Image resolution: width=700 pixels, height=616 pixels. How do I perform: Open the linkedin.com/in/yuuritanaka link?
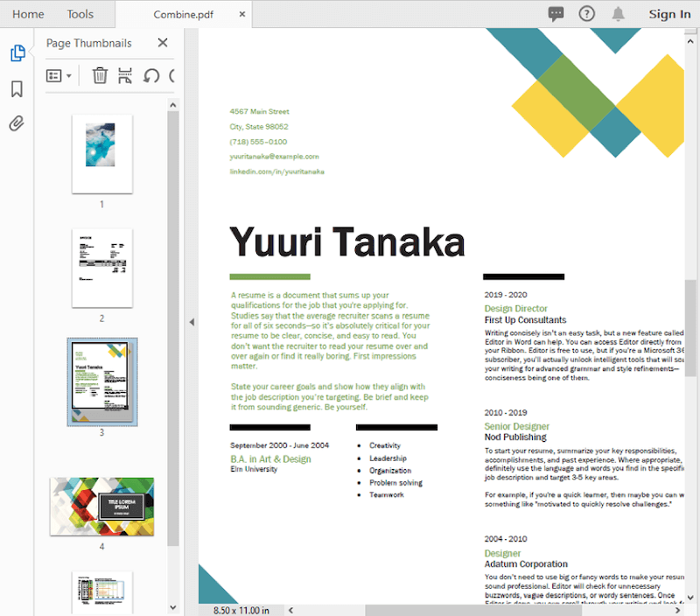click(x=276, y=171)
